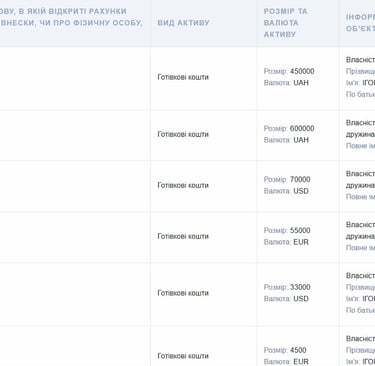Select 'Готівкові кошти' in the 33000 row
This screenshot has width=375, height=366.
[x=183, y=293]
